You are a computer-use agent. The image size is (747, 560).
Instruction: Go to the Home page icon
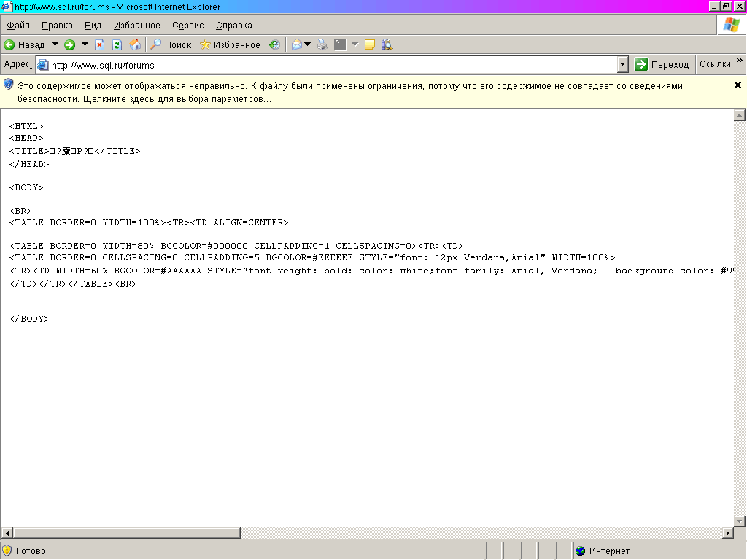pos(135,45)
